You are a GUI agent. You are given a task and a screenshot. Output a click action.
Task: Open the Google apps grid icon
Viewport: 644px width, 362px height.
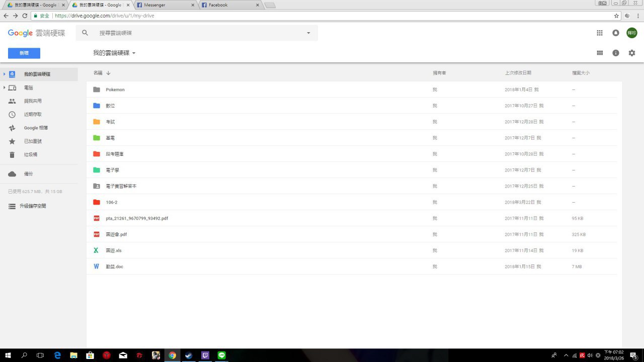coord(599,33)
